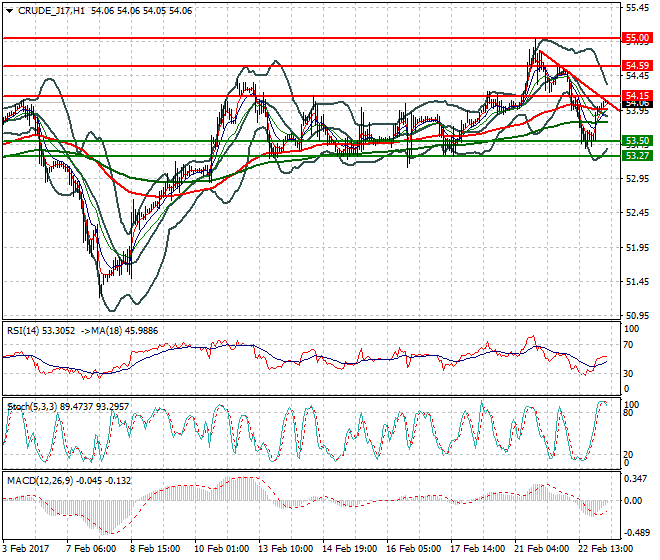Select the Stochastic scale value 20
The image size is (660, 560).
[628, 455]
